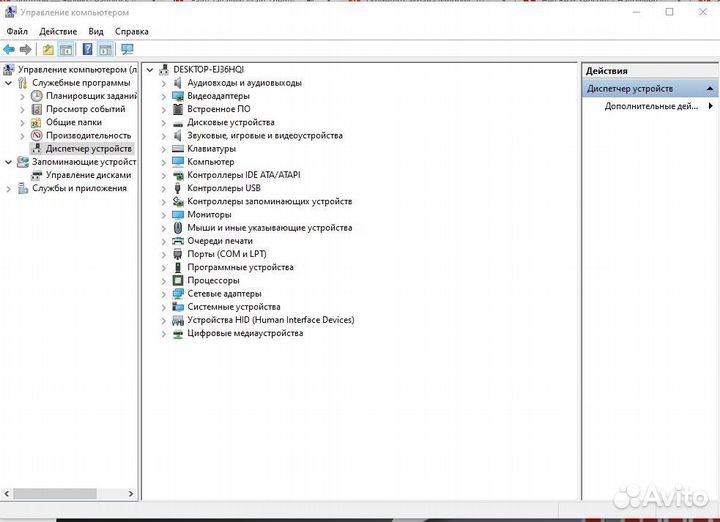Toggle Show/Hide console tree toolbar icon
The image size is (720, 522).
click(66, 49)
